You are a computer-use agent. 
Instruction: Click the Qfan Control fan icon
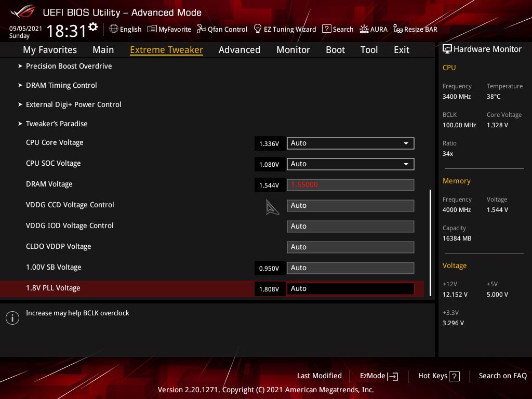[201, 29]
